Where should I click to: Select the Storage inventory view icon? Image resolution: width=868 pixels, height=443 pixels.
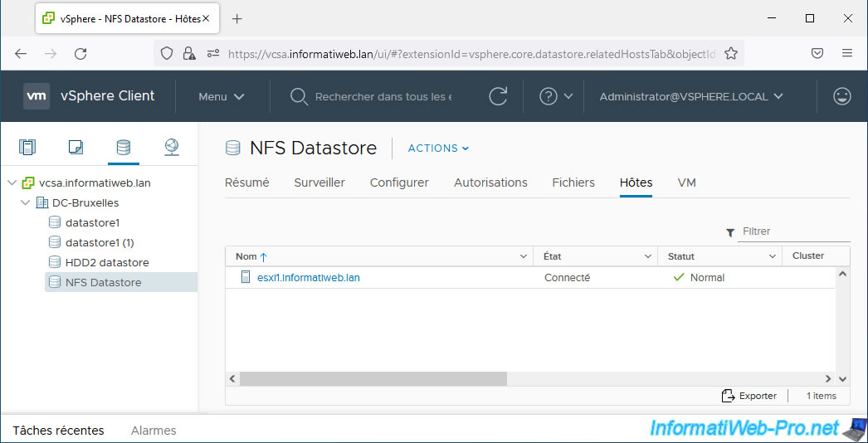[123, 148]
